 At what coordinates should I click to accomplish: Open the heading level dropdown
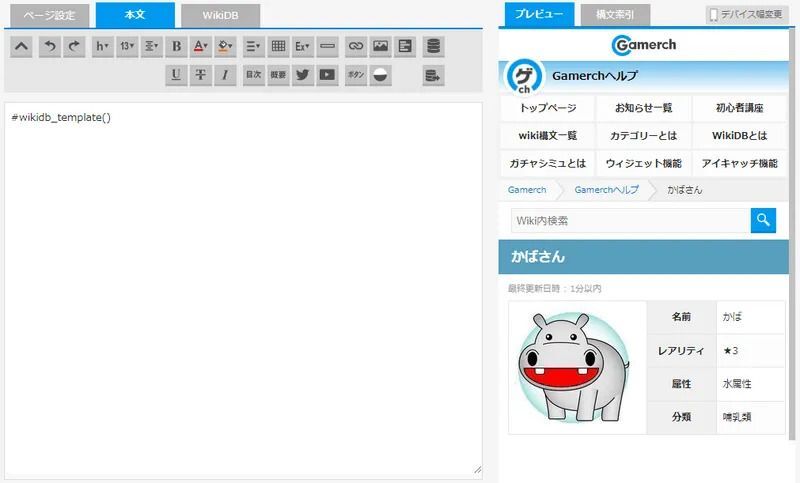(102, 46)
